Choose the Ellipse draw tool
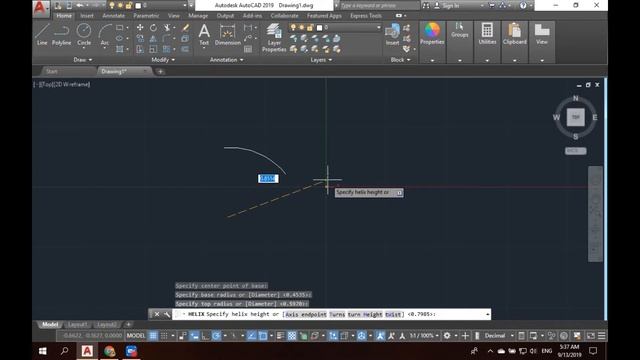Image resolution: width=640 pixels, height=360 pixels. click(x=120, y=38)
